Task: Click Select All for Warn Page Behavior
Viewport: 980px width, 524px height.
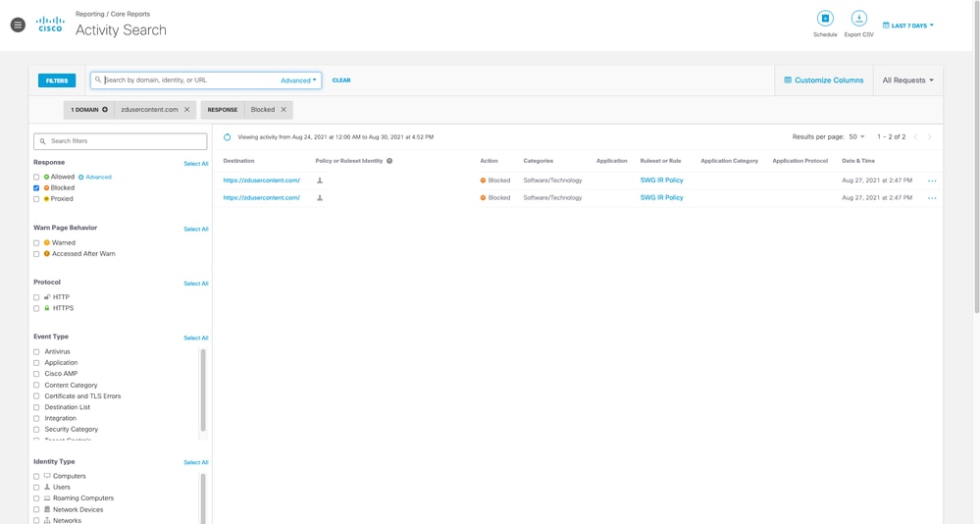Action: 195,230
